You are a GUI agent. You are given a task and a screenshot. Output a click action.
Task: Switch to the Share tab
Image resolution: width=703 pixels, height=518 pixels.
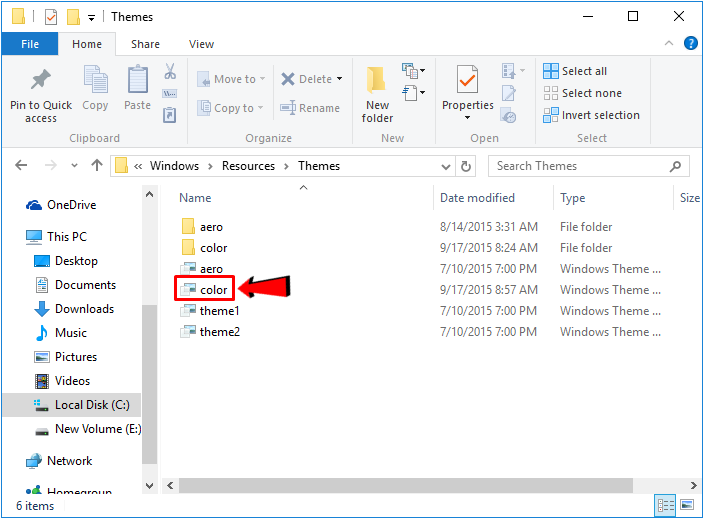tap(145, 44)
